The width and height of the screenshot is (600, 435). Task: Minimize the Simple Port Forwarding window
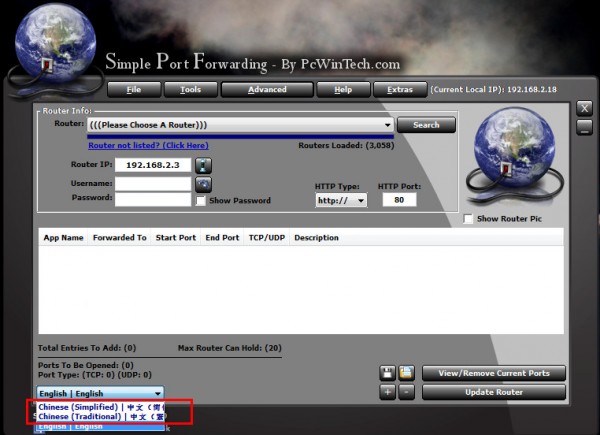584,127
